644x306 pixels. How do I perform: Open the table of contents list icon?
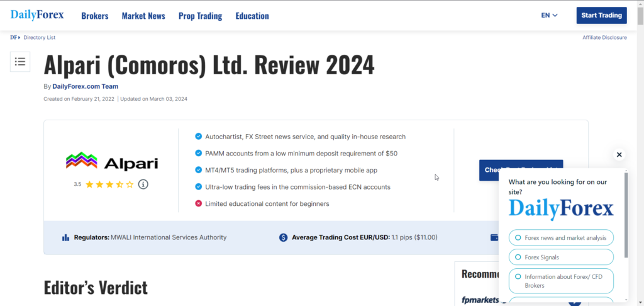(x=20, y=62)
